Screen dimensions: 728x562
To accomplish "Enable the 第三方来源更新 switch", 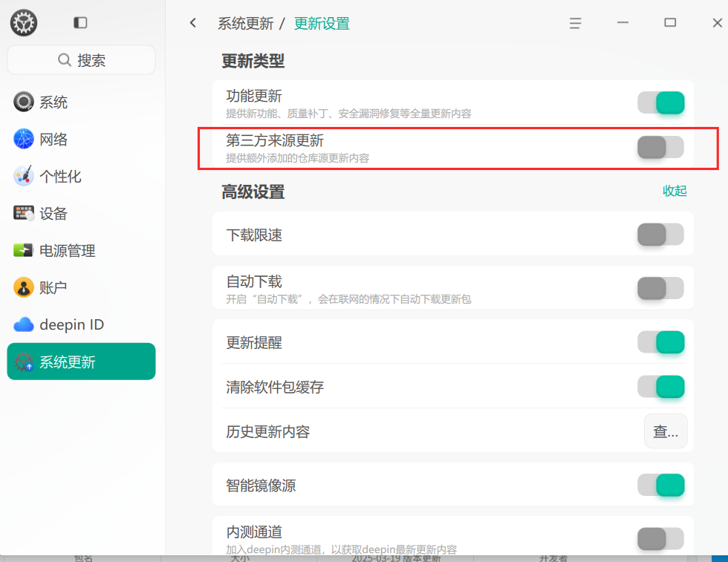I will point(660,147).
